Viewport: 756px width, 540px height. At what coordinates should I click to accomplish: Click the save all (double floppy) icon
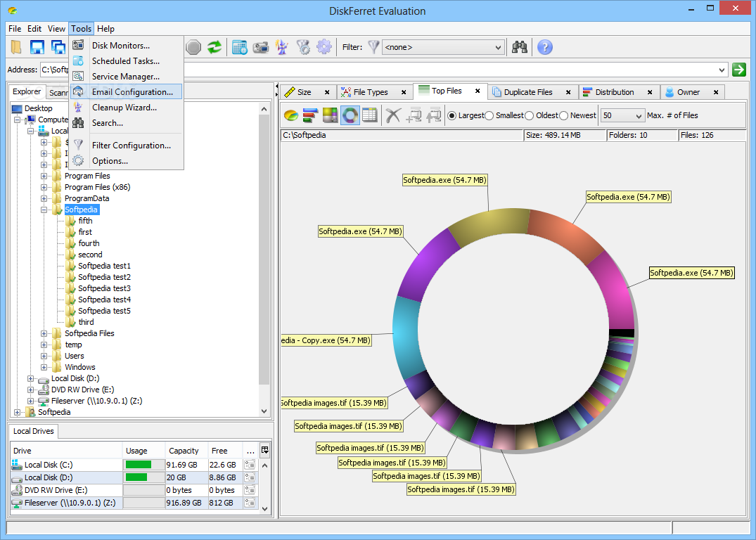(58, 47)
